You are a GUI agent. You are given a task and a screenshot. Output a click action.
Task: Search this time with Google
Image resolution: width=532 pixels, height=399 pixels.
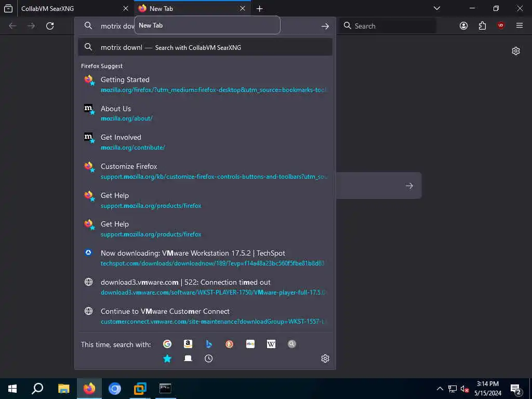click(167, 344)
